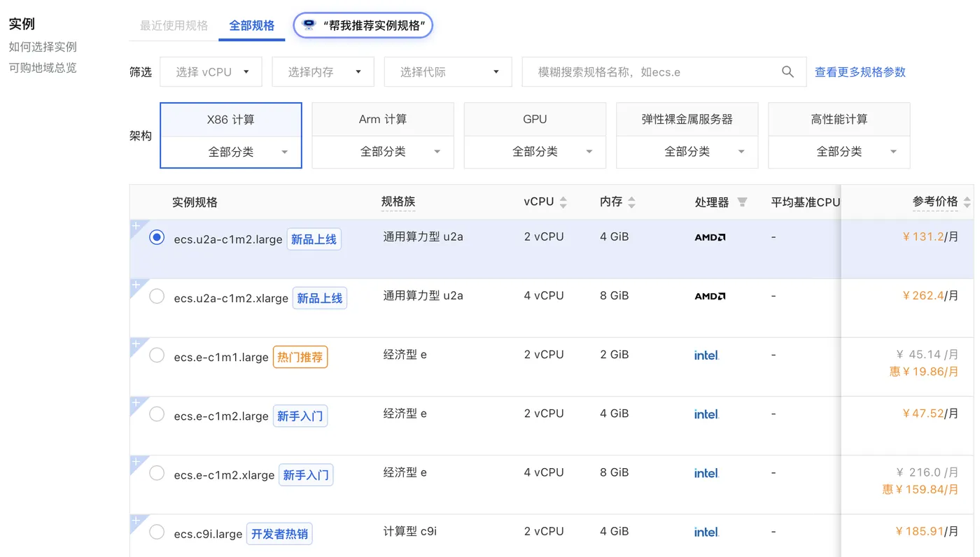Image resolution: width=980 pixels, height=557 pixels.
Task: Click the search magnifier icon
Action: [x=787, y=71]
